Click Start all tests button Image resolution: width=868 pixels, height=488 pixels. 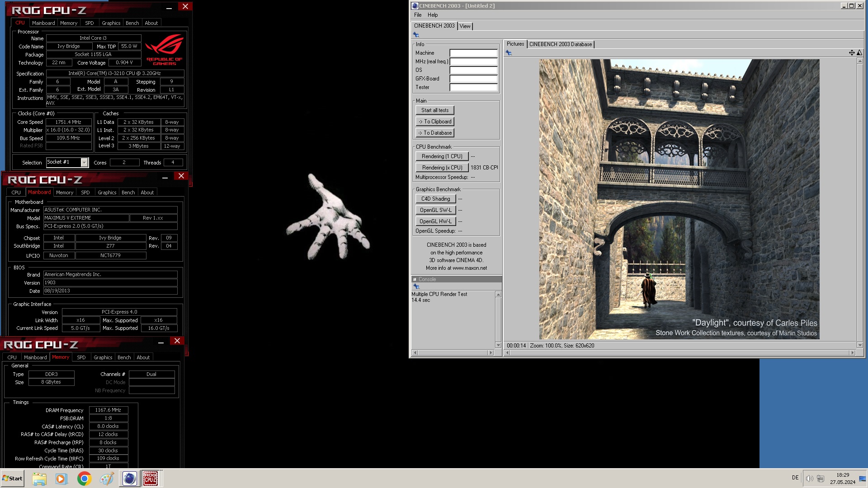coord(435,110)
